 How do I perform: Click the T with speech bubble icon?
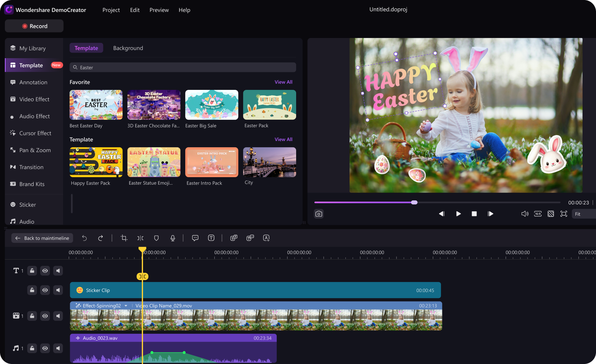click(x=250, y=238)
